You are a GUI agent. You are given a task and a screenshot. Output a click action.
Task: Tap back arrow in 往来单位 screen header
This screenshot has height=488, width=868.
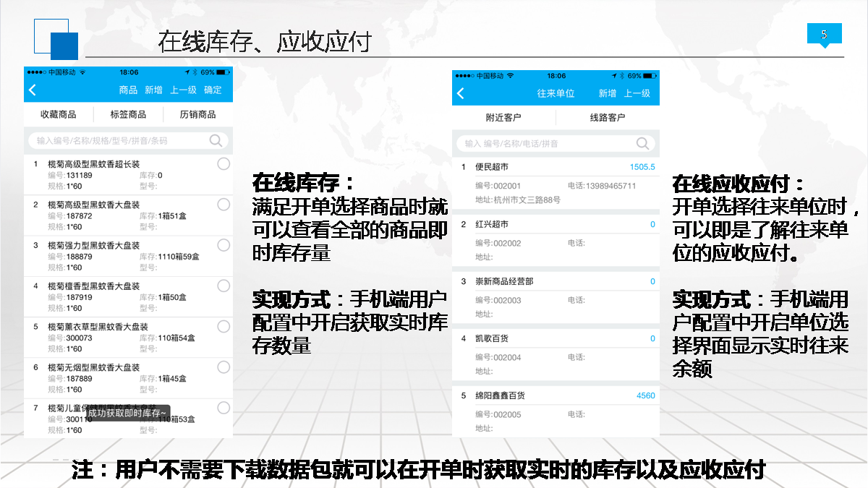click(x=461, y=93)
